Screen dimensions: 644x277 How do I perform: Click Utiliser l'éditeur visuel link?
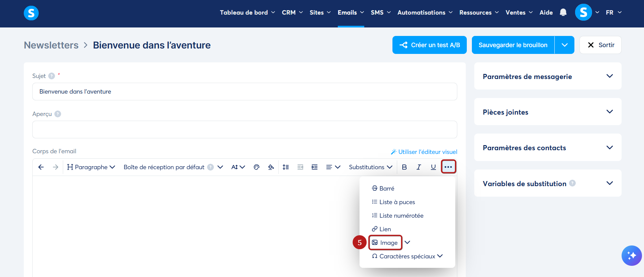pos(424,152)
